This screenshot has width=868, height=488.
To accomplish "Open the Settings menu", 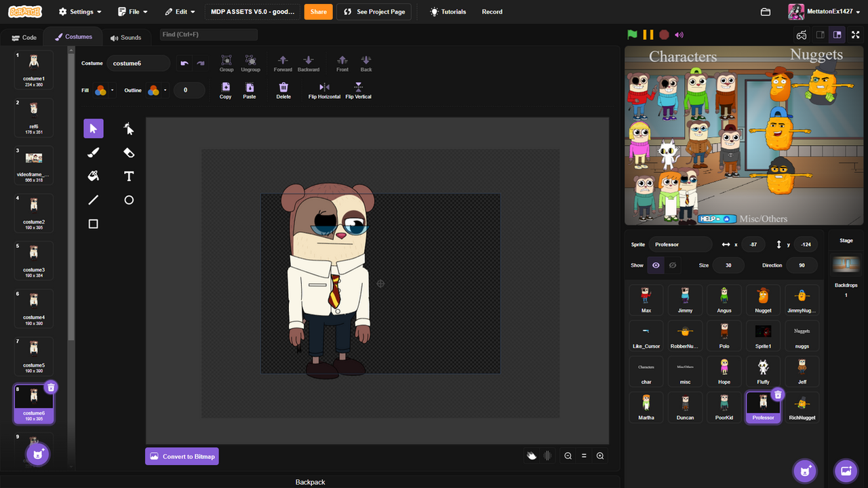I will point(80,12).
